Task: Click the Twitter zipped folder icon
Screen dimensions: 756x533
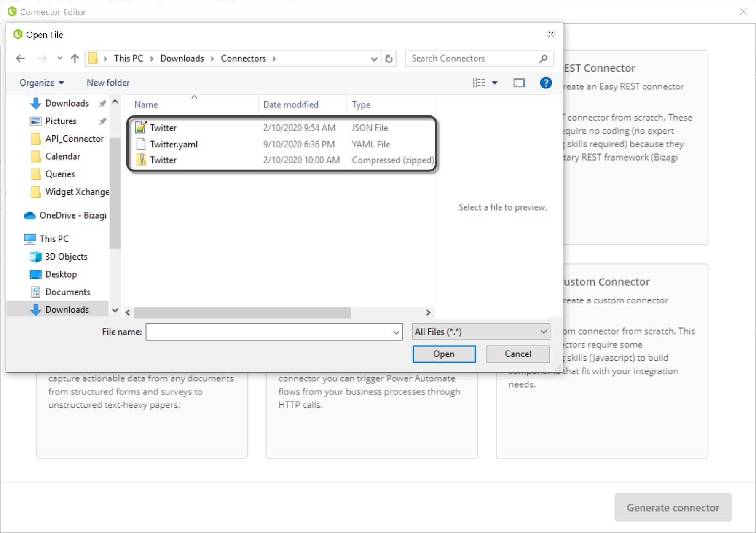Action: [141, 160]
